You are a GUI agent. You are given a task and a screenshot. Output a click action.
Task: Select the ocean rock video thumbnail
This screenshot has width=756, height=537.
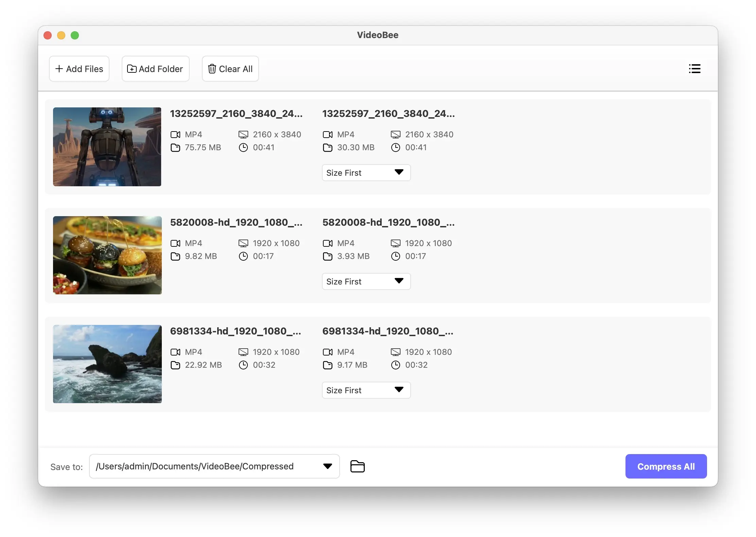pos(107,364)
